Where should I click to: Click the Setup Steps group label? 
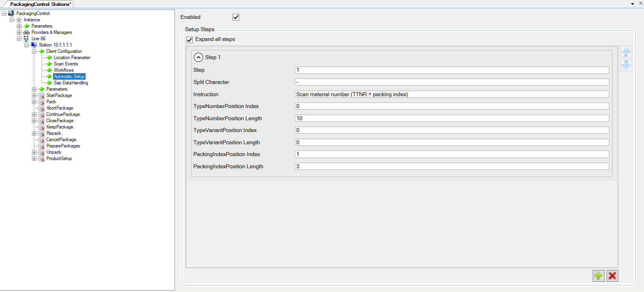pyautogui.click(x=200, y=29)
